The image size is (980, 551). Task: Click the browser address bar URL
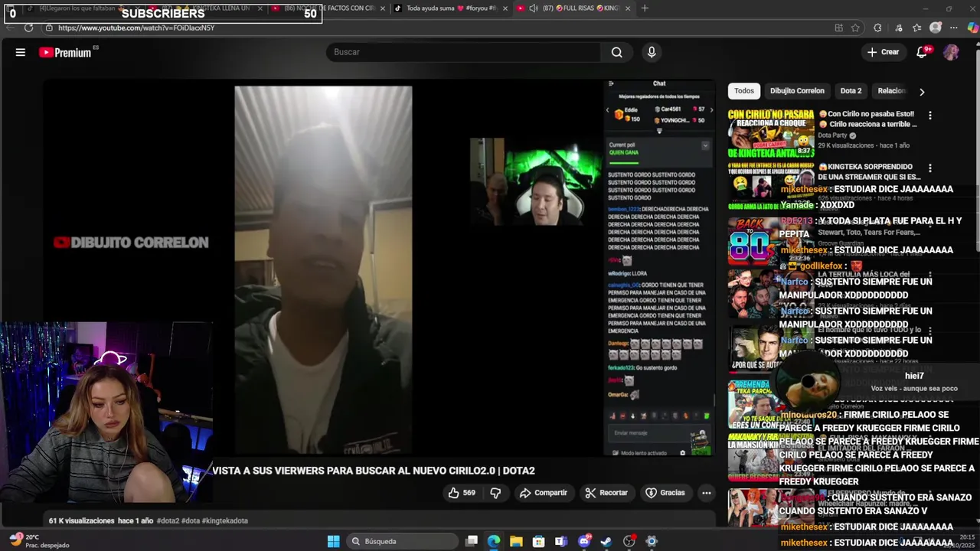pos(136,28)
